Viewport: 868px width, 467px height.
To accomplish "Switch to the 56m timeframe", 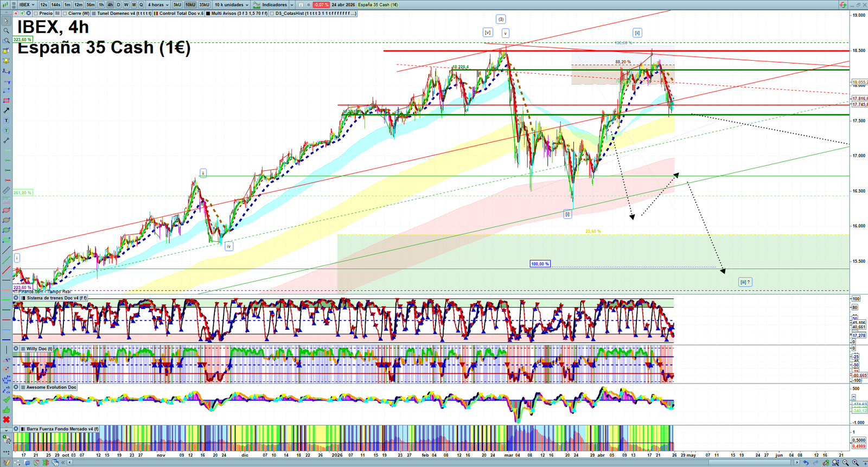I will (90, 5).
